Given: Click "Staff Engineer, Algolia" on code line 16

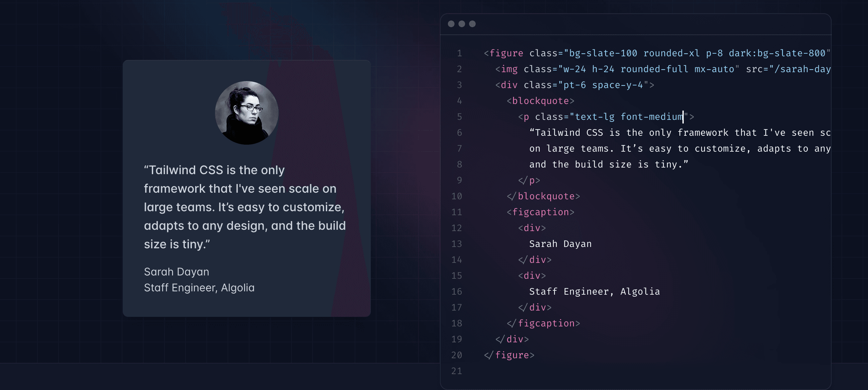Looking at the screenshot, I should tap(594, 291).
